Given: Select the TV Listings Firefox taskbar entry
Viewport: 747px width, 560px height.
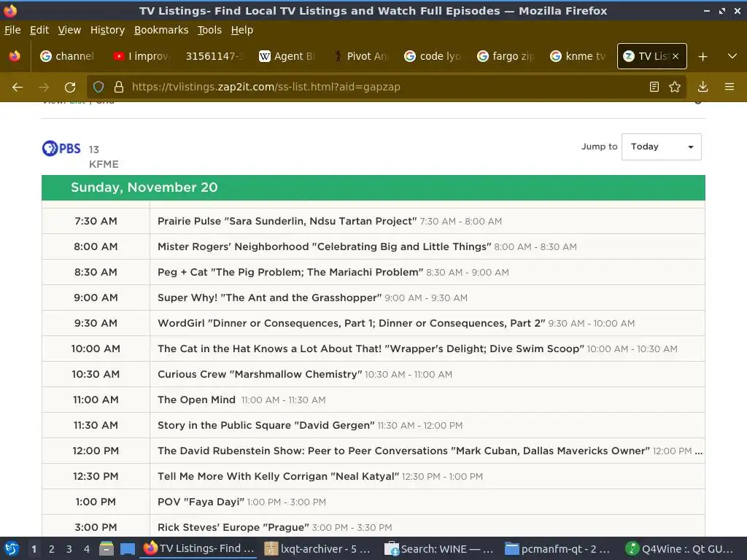Looking at the screenshot, I should pos(198,549).
